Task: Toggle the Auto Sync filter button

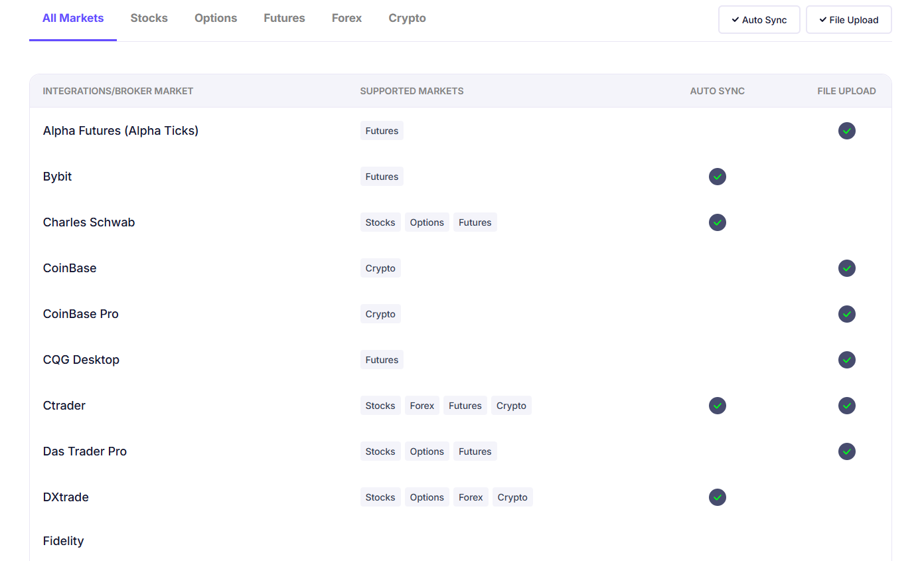Action: click(759, 20)
